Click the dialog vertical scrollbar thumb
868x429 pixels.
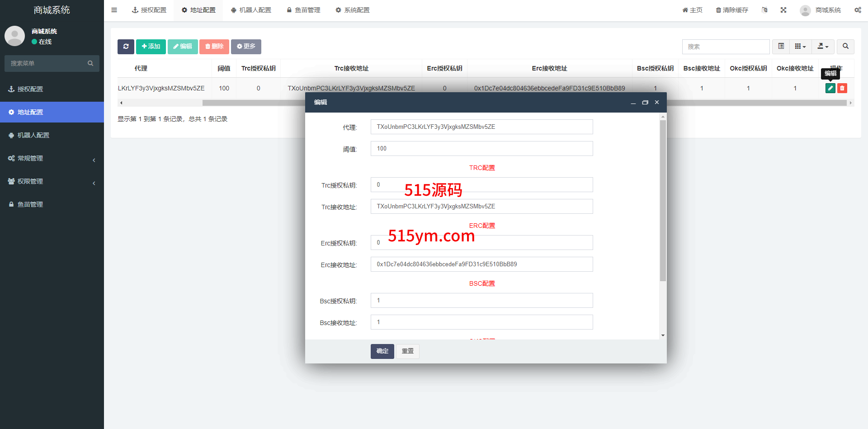(x=663, y=199)
